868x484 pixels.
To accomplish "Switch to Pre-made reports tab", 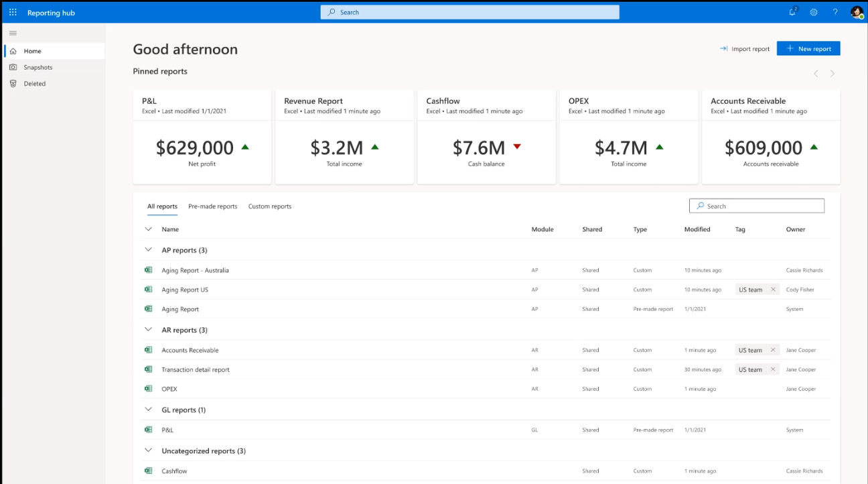I will point(213,206).
